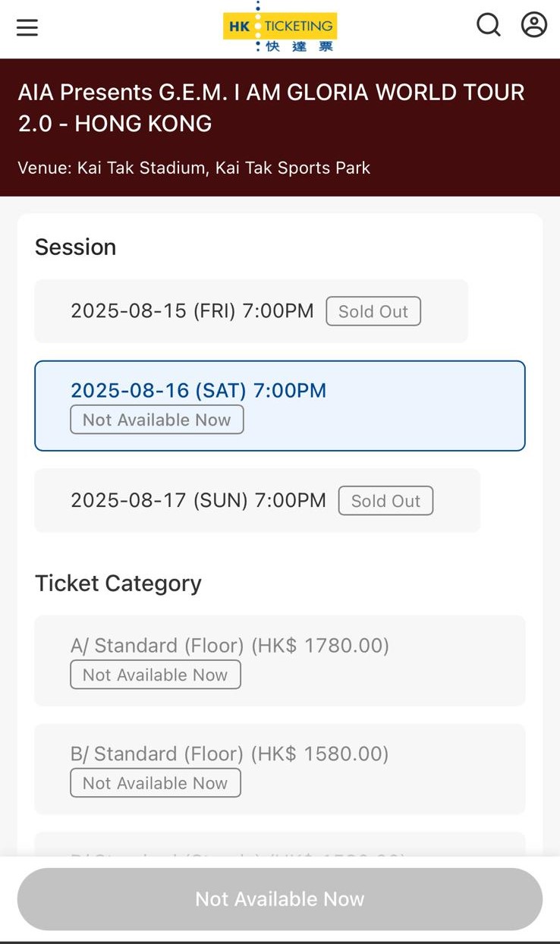Open the hamburger navigation menu
The height and width of the screenshot is (944, 560).
coord(27,28)
